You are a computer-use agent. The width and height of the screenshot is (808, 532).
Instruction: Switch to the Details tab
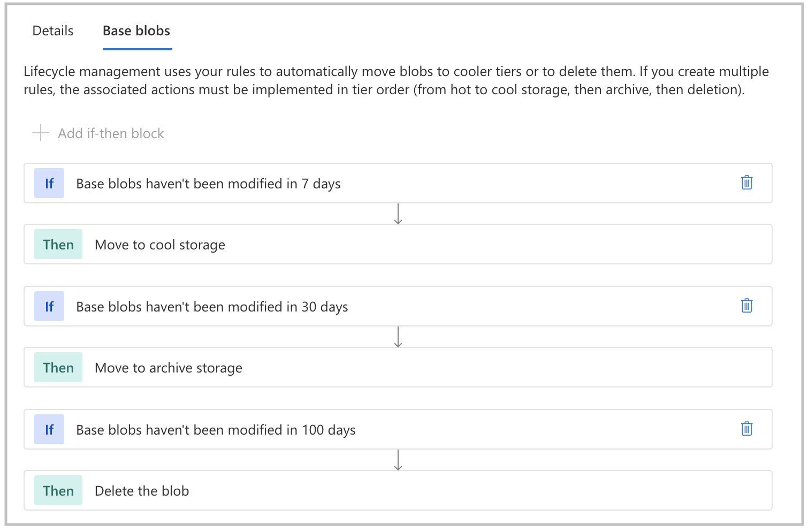click(x=53, y=31)
